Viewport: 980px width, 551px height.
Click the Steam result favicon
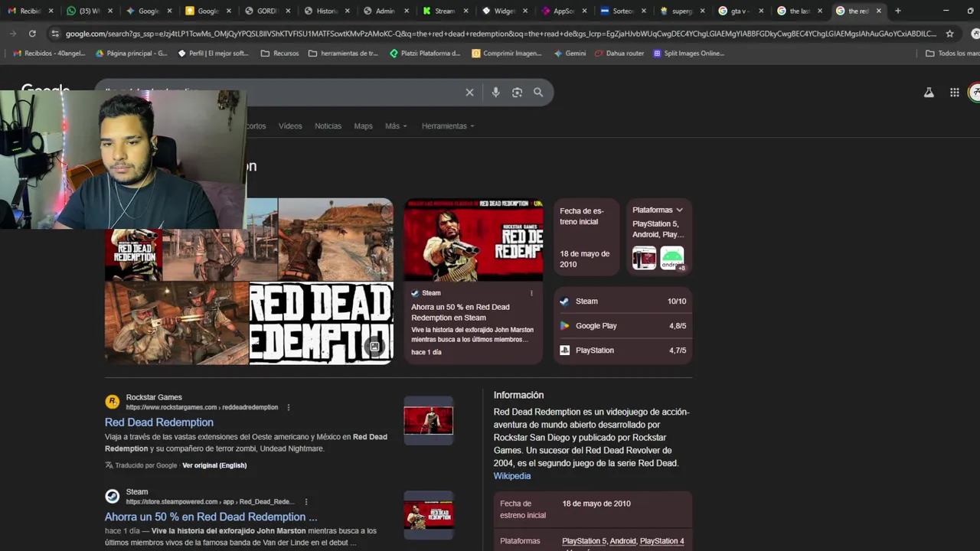pyautogui.click(x=113, y=497)
